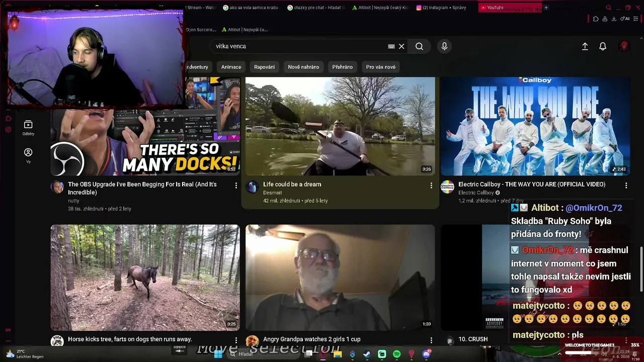Open Altibot bookmark in bookmarks bar

pos(245,30)
